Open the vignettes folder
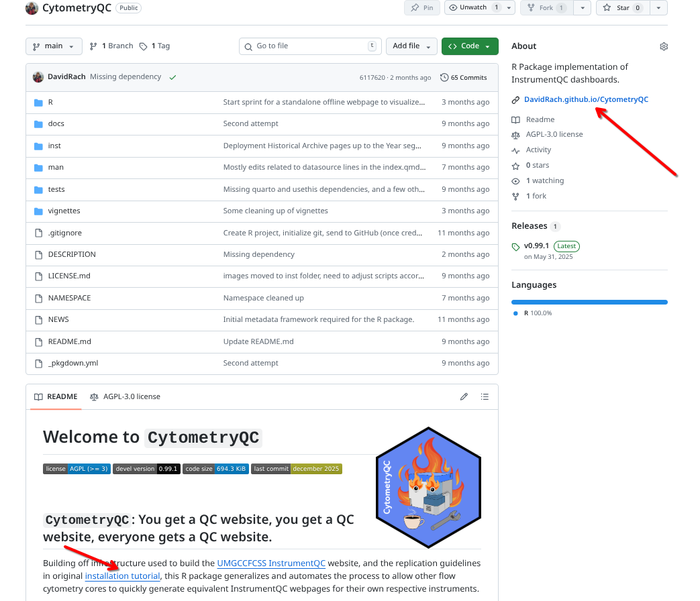The width and height of the screenshot is (700, 601). coord(64,211)
